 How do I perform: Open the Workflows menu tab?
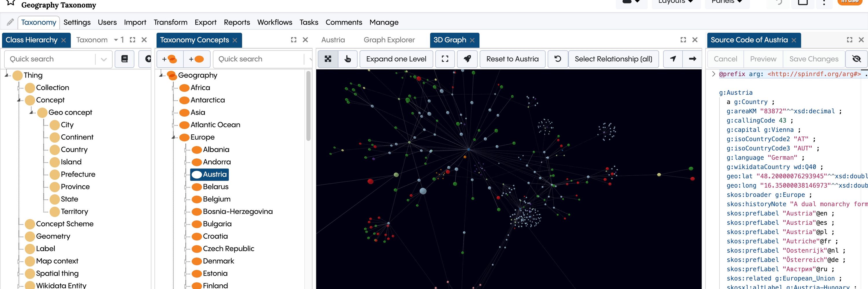point(275,22)
